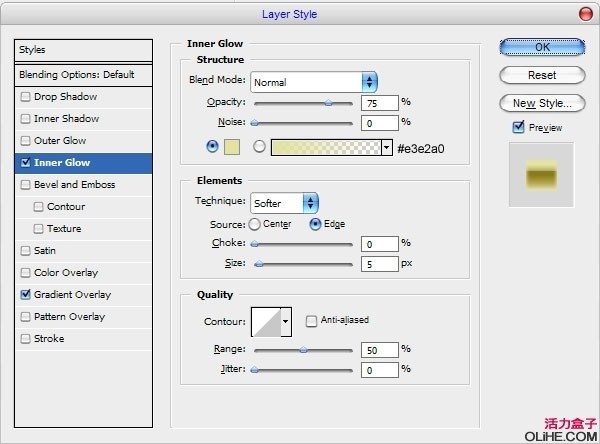Click the OK button

542,46
